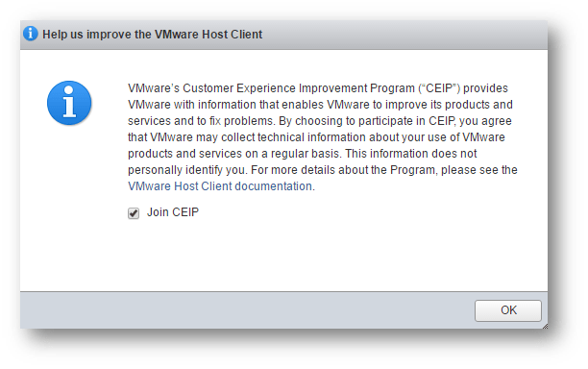Click the empty title bar area right of the title
The image size is (588, 369).
(x=405, y=35)
